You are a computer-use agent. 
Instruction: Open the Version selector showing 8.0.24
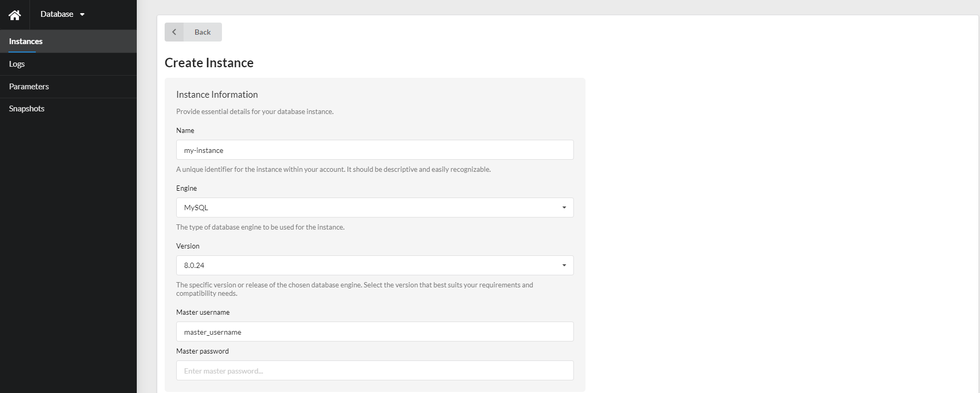point(375,265)
